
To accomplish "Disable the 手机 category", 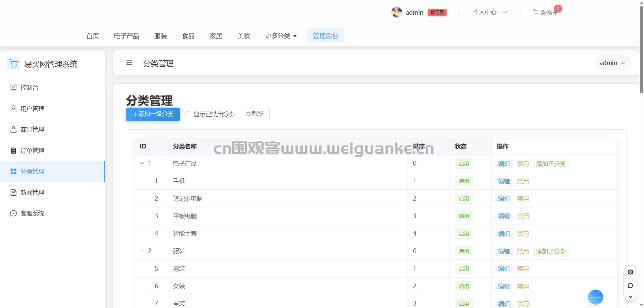I will pyautogui.click(x=523, y=181).
